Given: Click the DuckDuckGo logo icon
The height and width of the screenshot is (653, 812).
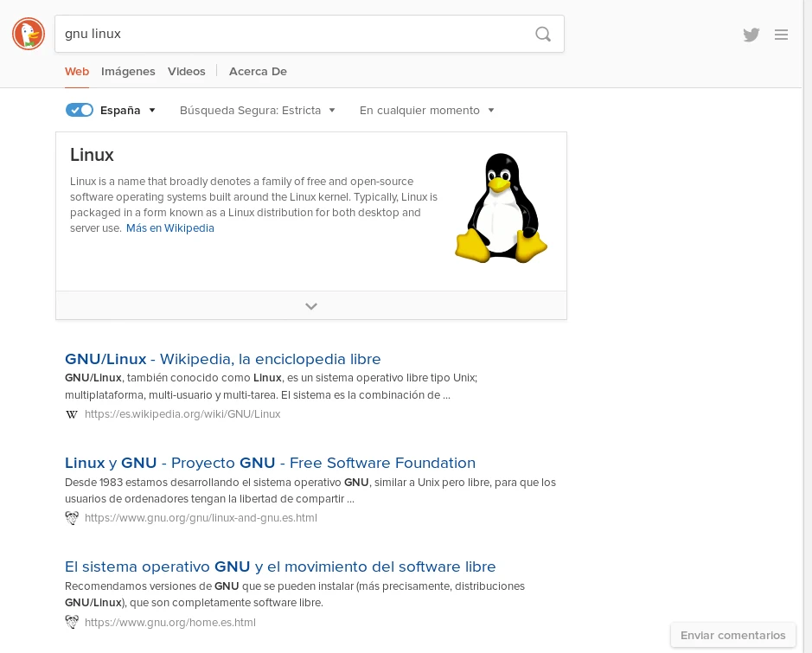Looking at the screenshot, I should (x=29, y=35).
